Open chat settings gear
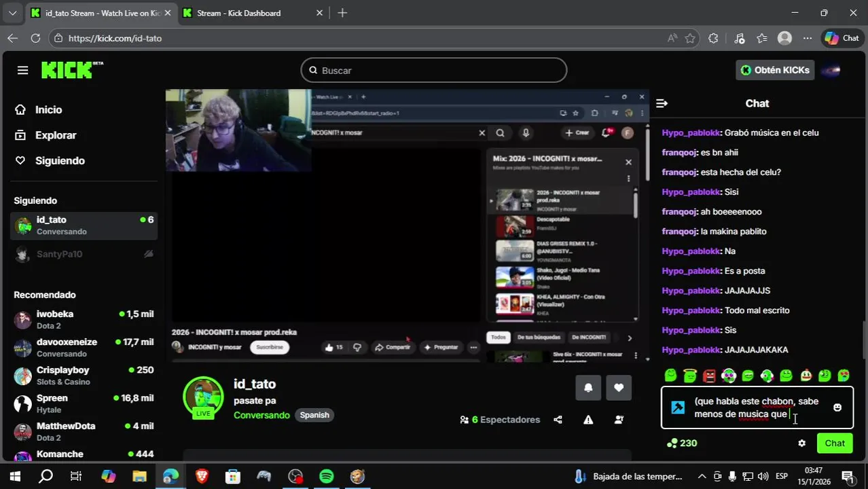This screenshot has height=489, width=868. 801,443
